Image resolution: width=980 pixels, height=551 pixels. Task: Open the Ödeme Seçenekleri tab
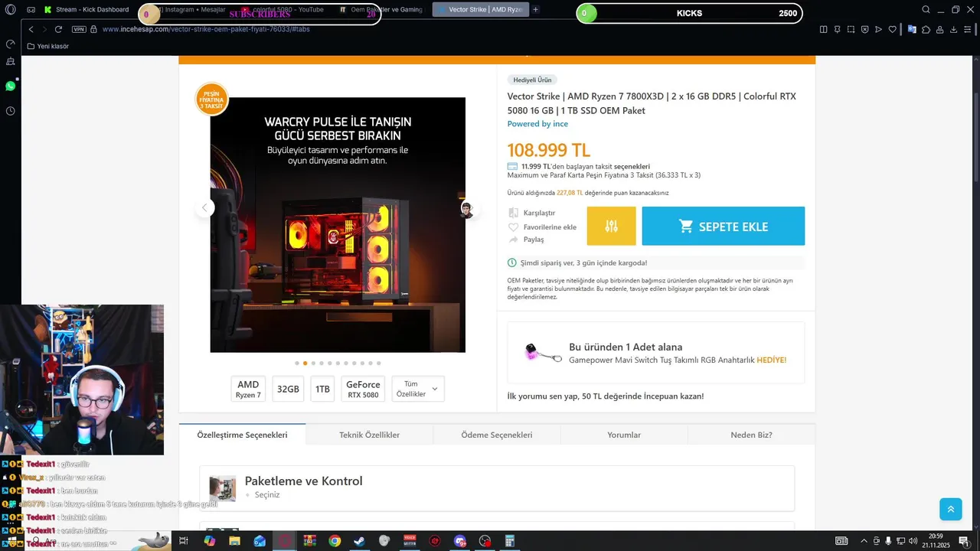496,435
